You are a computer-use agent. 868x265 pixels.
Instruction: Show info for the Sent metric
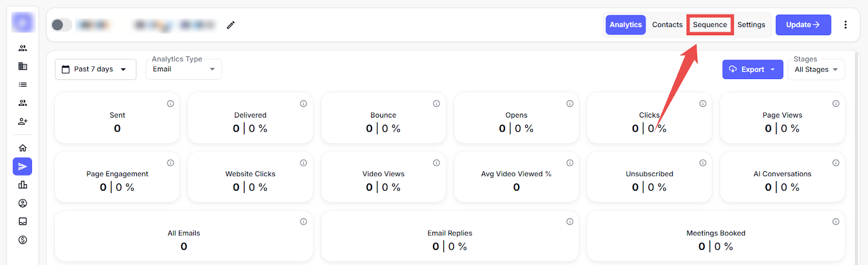(170, 104)
